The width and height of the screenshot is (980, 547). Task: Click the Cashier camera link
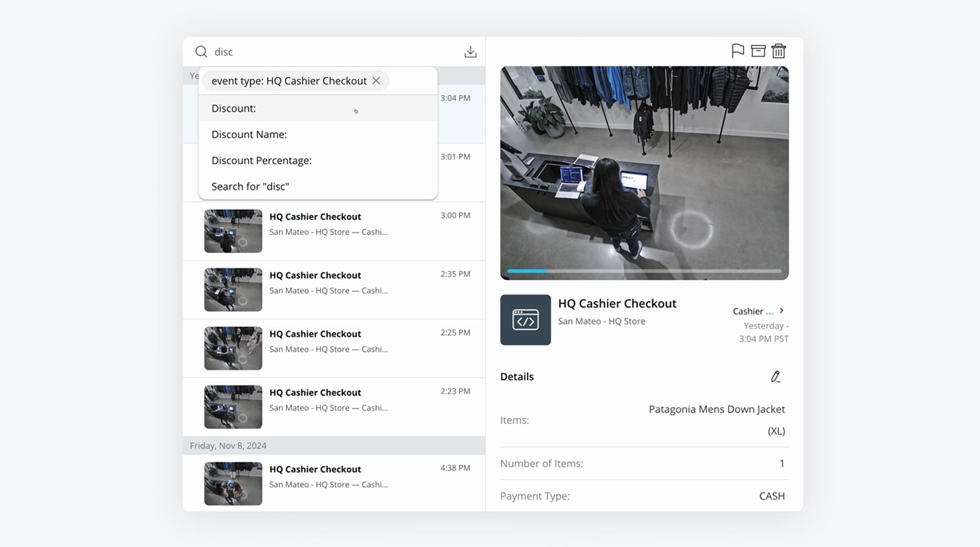748,311
